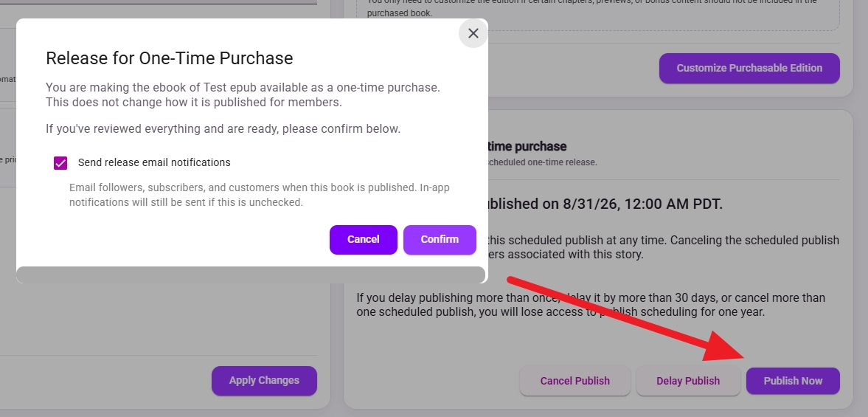Close the Release for One-Time Purchase dialog
The width and height of the screenshot is (868, 417).
473,33
